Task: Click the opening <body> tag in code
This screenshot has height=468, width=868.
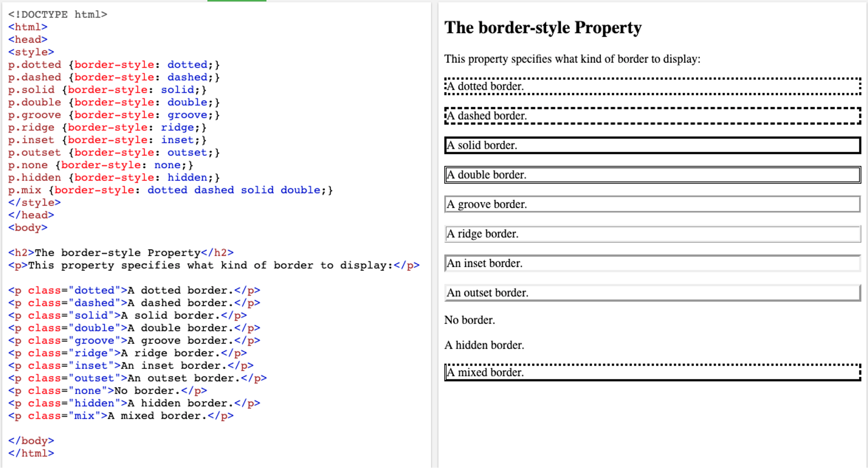Action: pyautogui.click(x=28, y=228)
